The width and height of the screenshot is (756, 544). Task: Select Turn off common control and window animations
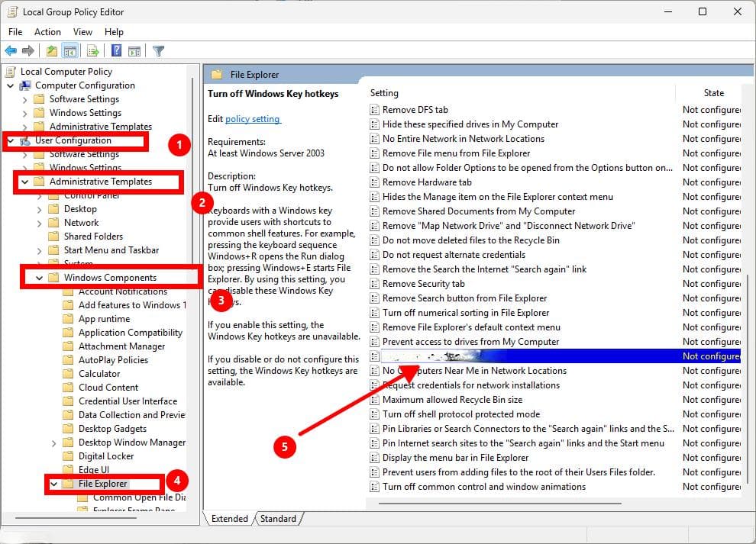click(484, 487)
